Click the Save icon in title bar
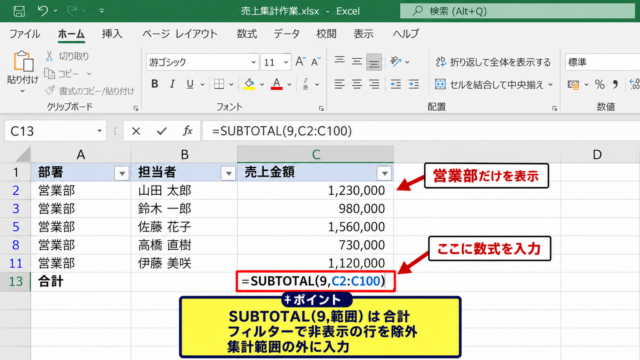The image size is (640, 360). click(x=19, y=11)
